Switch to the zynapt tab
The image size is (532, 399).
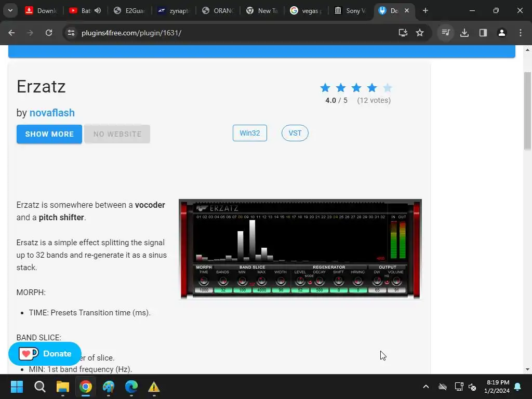click(x=174, y=10)
